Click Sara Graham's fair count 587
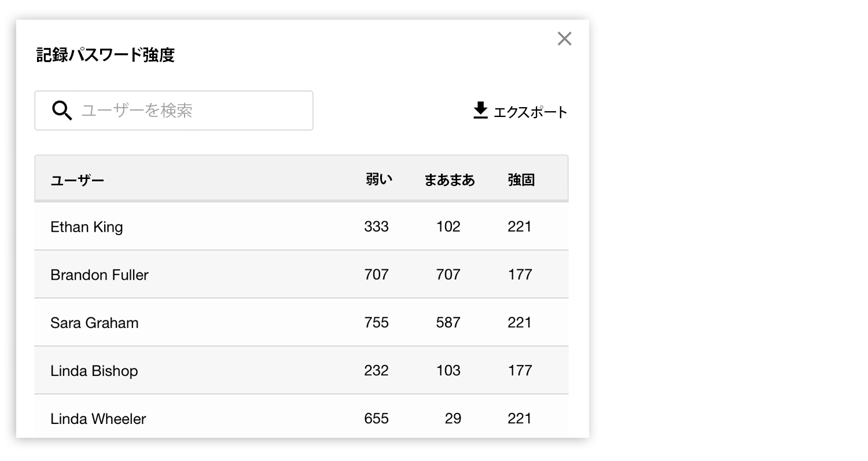The image size is (868, 461). click(448, 323)
